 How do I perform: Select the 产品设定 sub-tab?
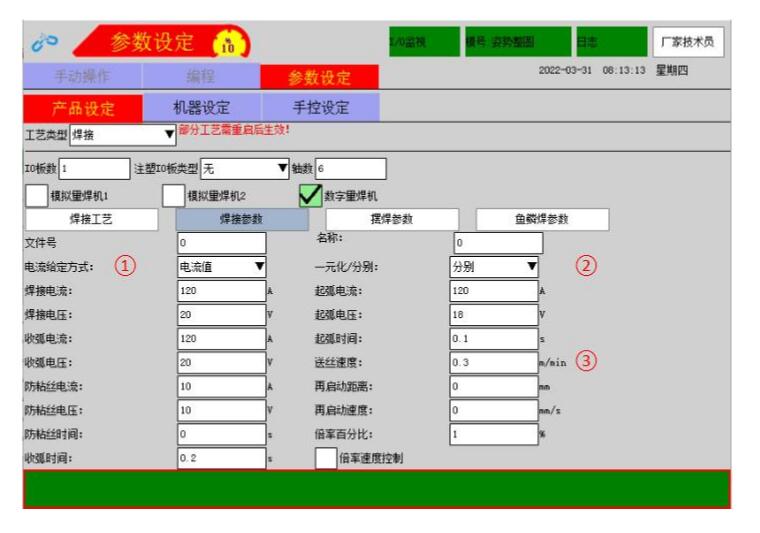coord(83,108)
